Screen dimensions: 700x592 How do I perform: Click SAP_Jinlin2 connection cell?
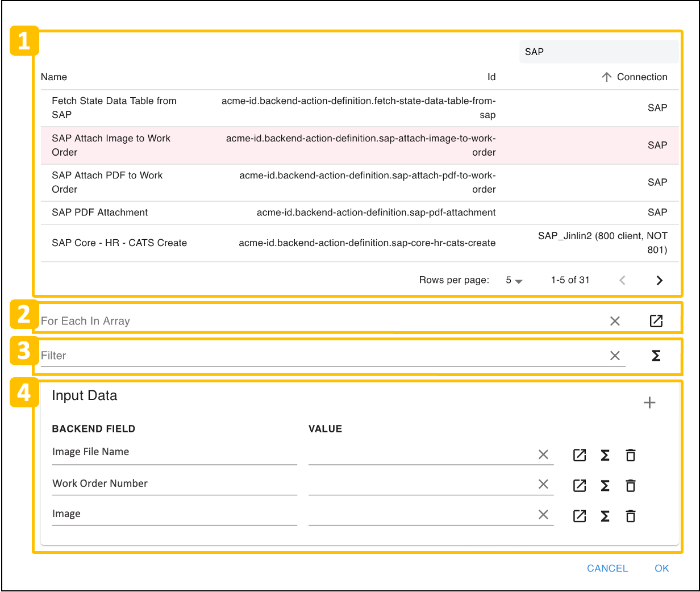coord(603,243)
